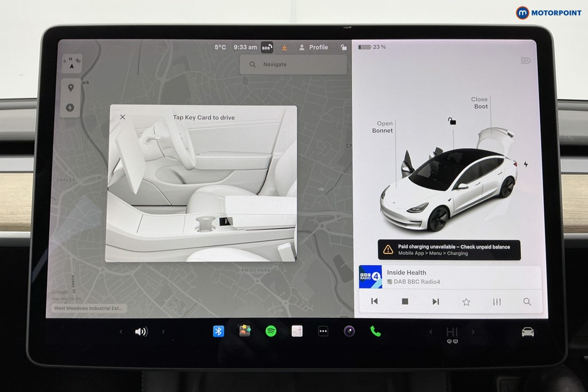
Task: Open the software update download icon
Action: [284, 47]
